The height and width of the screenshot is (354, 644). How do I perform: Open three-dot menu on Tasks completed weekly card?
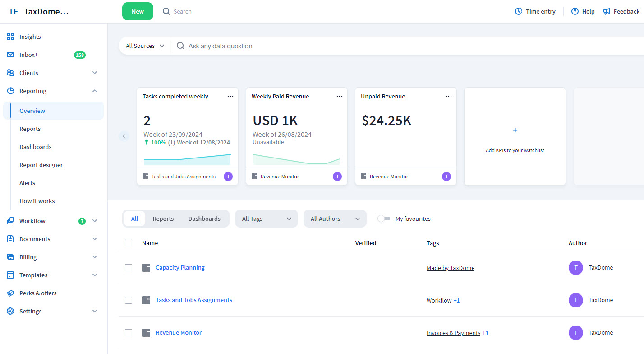tap(230, 96)
